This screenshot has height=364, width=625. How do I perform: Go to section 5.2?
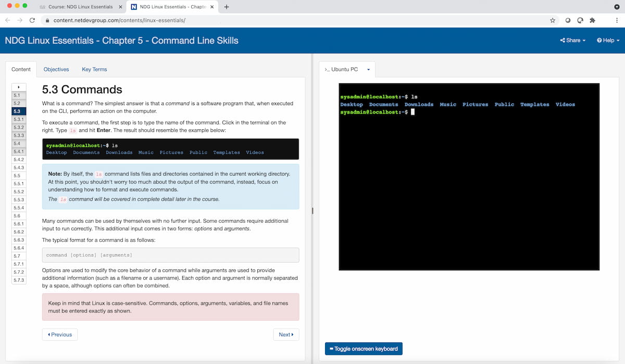coord(18,103)
